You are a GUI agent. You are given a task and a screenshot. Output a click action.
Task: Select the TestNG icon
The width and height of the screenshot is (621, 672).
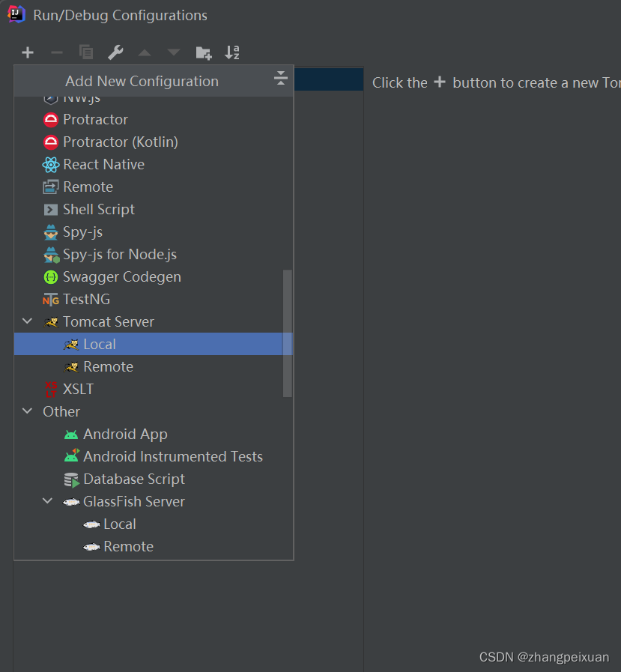[51, 300]
